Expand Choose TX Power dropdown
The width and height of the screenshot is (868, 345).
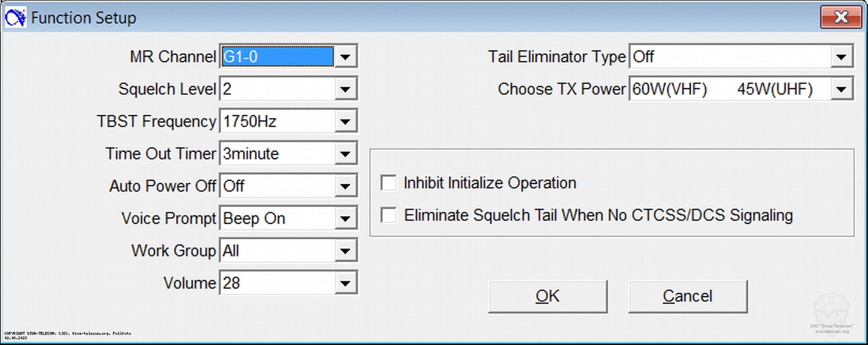coord(841,89)
